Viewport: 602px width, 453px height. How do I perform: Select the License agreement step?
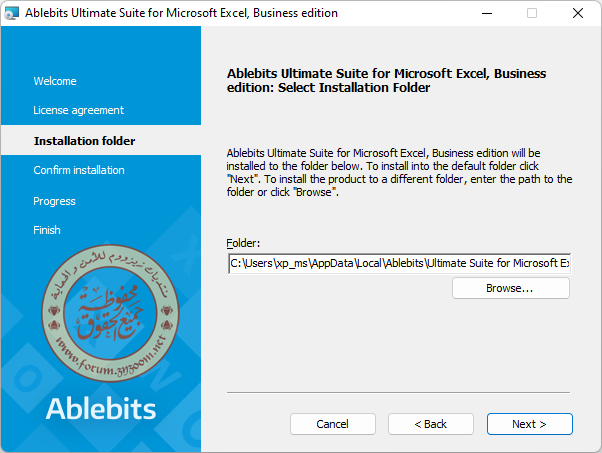point(78,110)
